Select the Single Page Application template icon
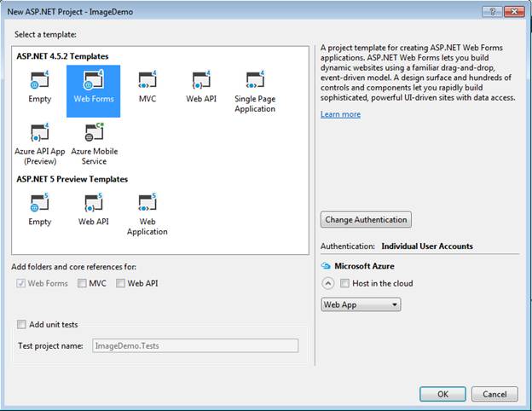 tap(255, 80)
